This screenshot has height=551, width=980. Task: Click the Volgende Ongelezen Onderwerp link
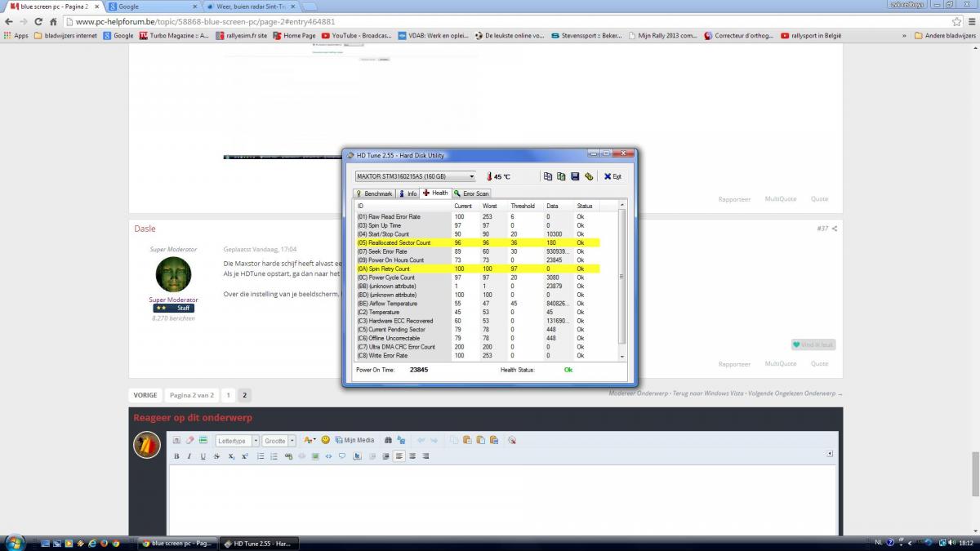(x=794, y=393)
